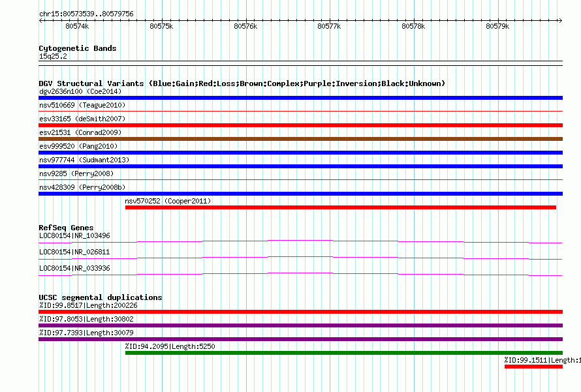Screen dimensions: 581x392
Task: Click the dgv2636n100 (Coe2014) label
Action: (80, 91)
